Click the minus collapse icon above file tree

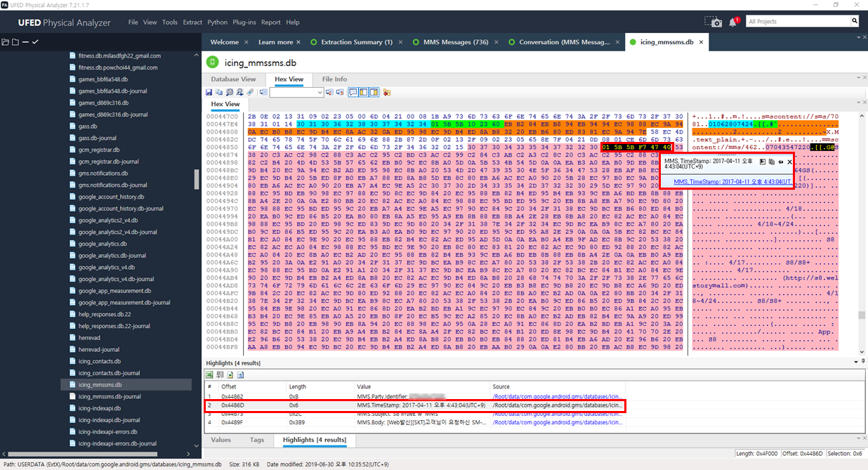25,42
